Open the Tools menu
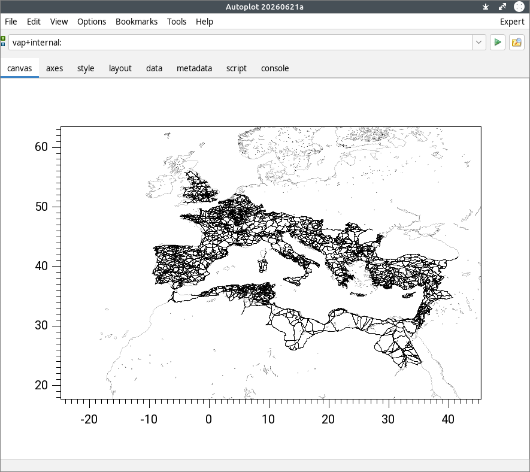This screenshot has width=530, height=472. coord(176,22)
